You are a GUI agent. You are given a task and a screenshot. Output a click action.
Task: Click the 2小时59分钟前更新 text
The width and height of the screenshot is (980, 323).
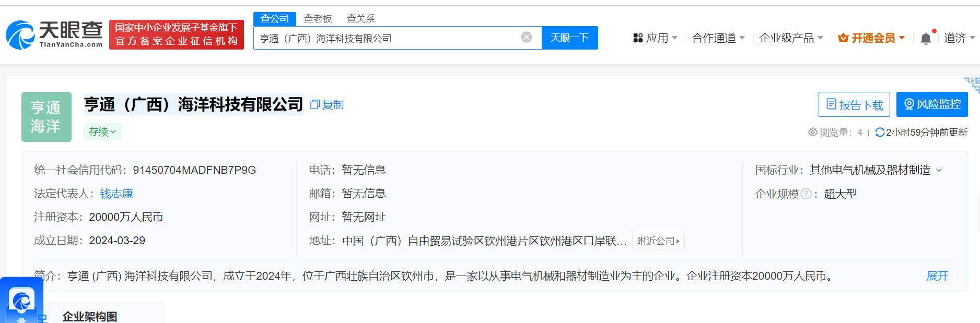click(x=927, y=133)
